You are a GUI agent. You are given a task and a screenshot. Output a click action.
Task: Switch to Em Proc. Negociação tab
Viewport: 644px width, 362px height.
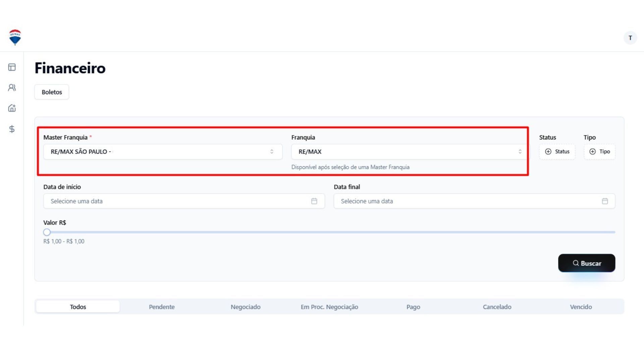[329, 307]
